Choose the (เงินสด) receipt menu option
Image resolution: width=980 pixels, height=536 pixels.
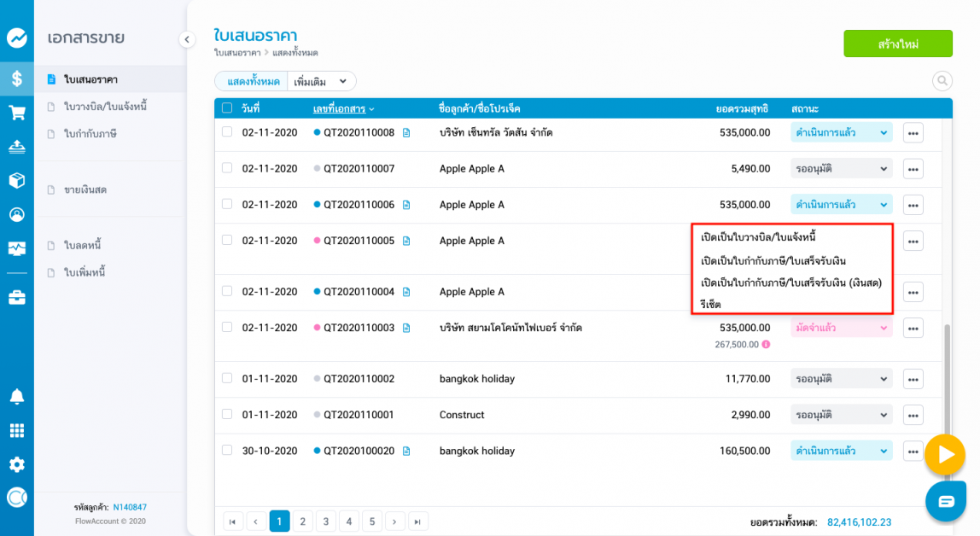tap(791, 283)
